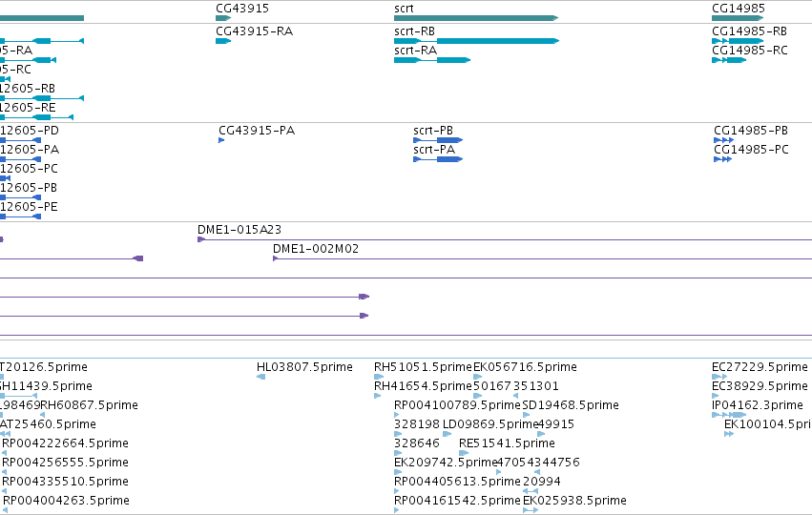The height and width of the screenshot is (515, 812).
Task: Click the scrt-RB label text
Action: pos(414,31)
